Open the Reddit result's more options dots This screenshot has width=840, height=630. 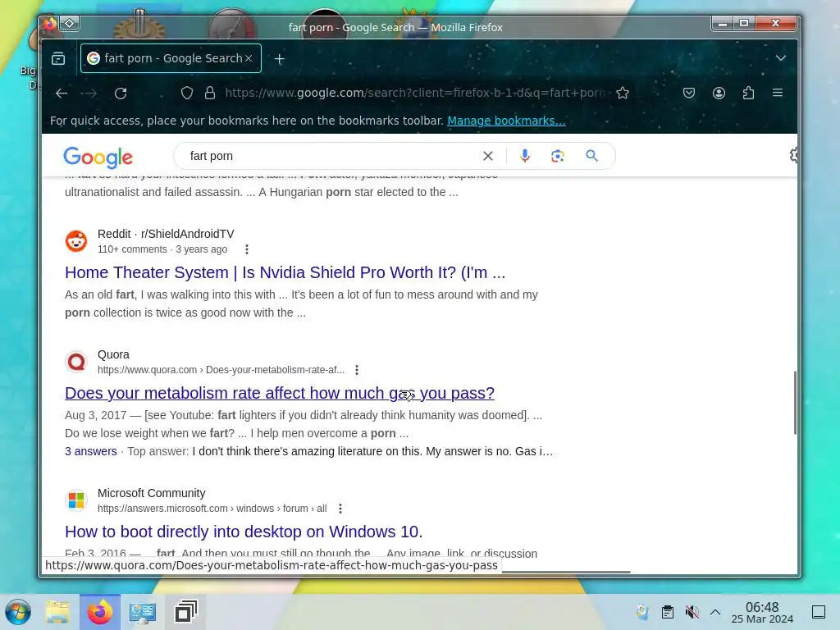(x=246, y=249)
